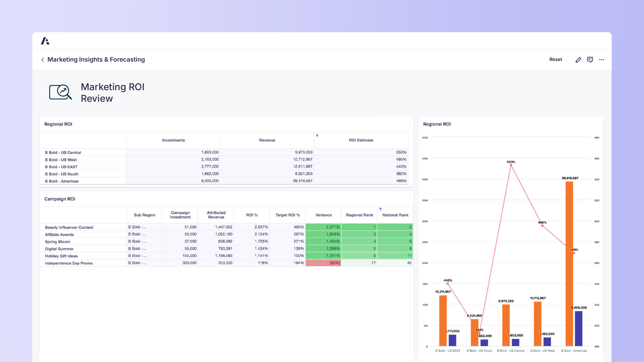Click the Target ROI % column header
644x362 pixels.
point(287,215)
